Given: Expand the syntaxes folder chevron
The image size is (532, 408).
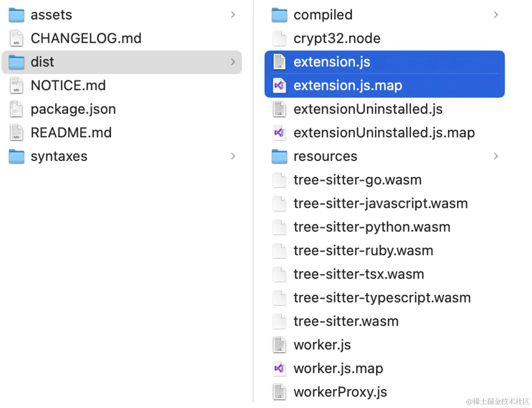Looking at the screenshot, I should [233, 156].
